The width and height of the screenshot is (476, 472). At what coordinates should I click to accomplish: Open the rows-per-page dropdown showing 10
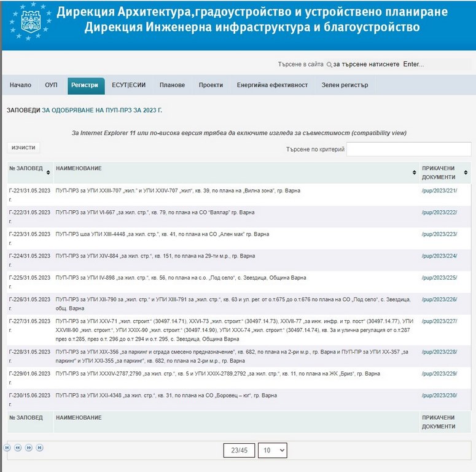(272, 450)
